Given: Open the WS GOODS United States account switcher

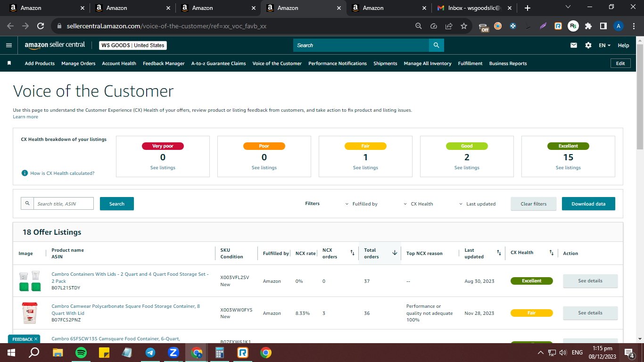Looking at the screenshot, I should (133, 45).
